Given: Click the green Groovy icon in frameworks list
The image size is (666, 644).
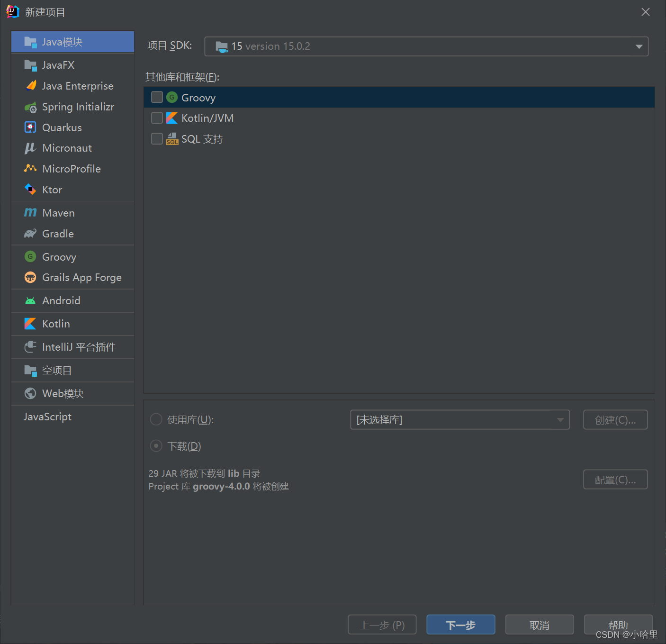Looking at the screenshot, I should tap(172, 97).
